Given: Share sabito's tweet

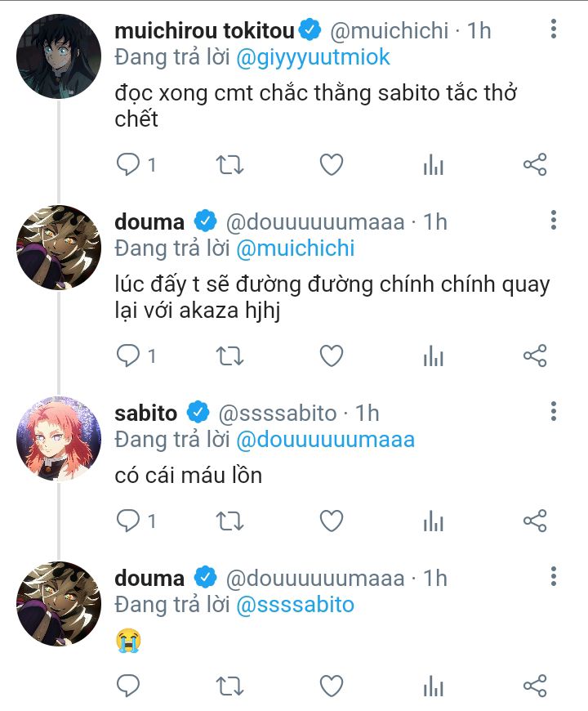Looking at the screenshot, I should click(x=534, y=521).
